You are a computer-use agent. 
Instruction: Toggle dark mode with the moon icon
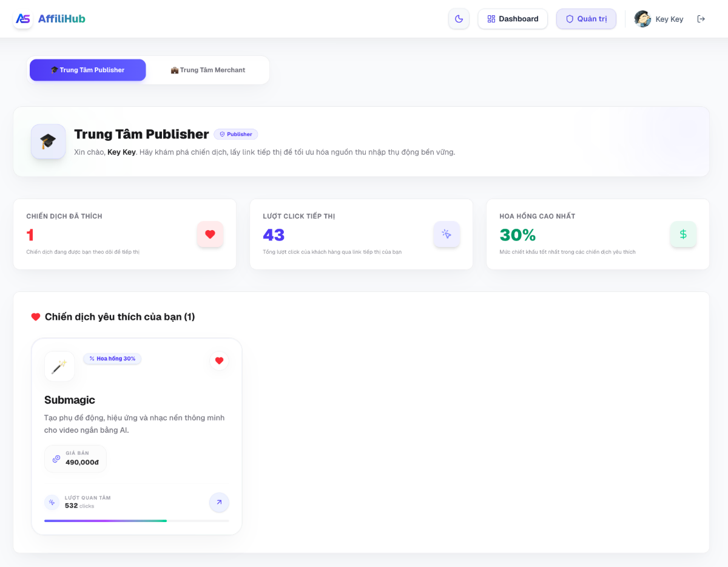click(x=459, y=19)
